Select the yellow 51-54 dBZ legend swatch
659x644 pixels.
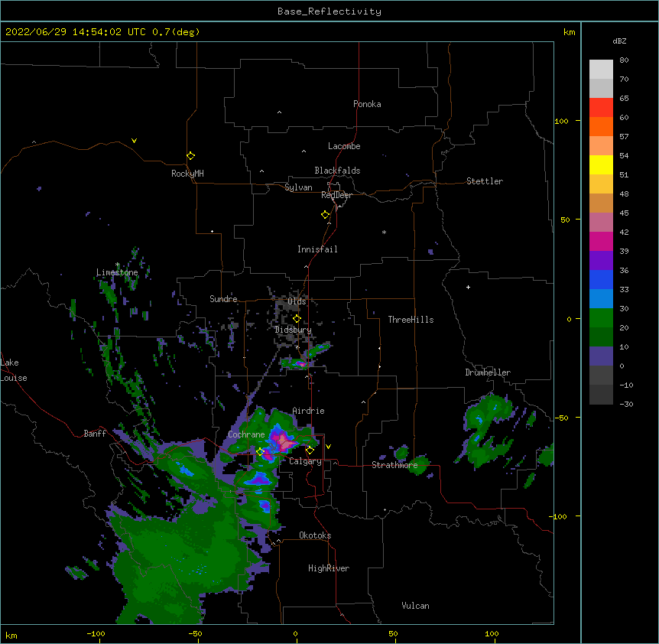(x=601, y=164)
